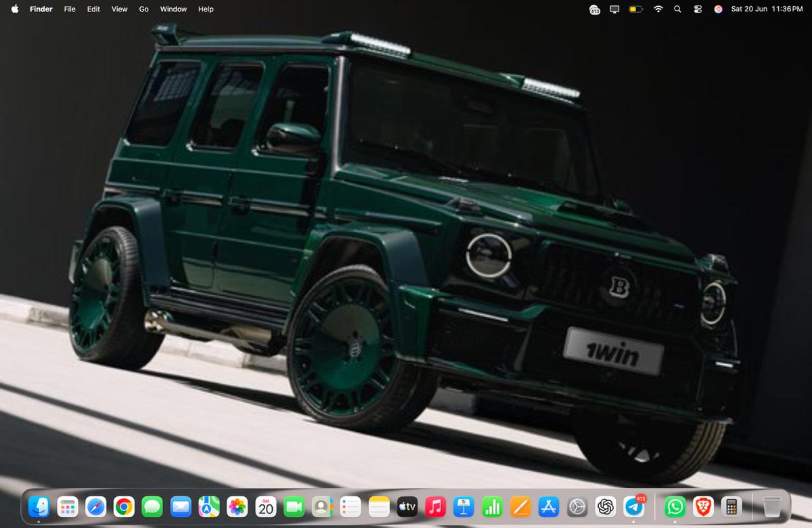Open Telegram with 413 badge
812x528 pixels.
tap(634, 506)
